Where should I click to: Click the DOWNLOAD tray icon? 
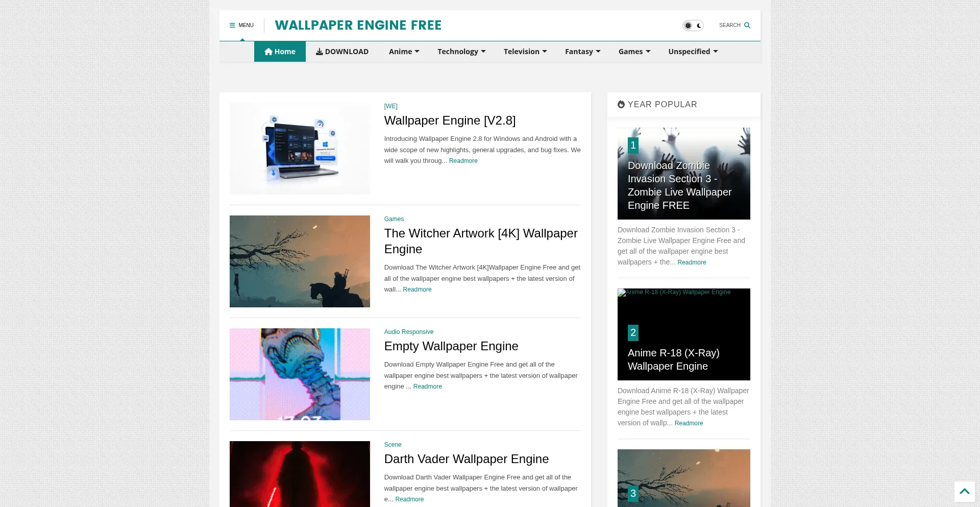pyautogui.click(x=319, y=52)
